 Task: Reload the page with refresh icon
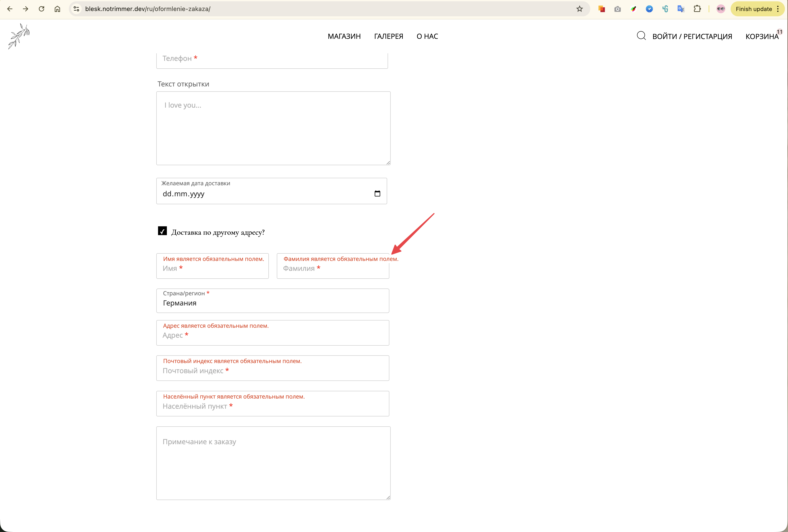tap(41, 9)
